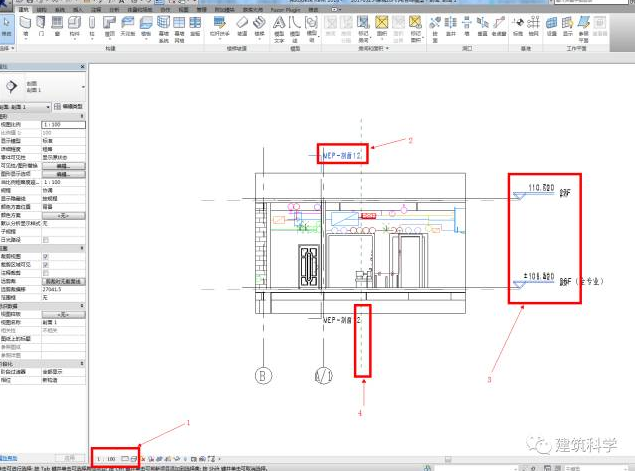Screen dimensions: 635x471
Task: Open the Annotate ribbon tab
Action: [x=96, y=9]
